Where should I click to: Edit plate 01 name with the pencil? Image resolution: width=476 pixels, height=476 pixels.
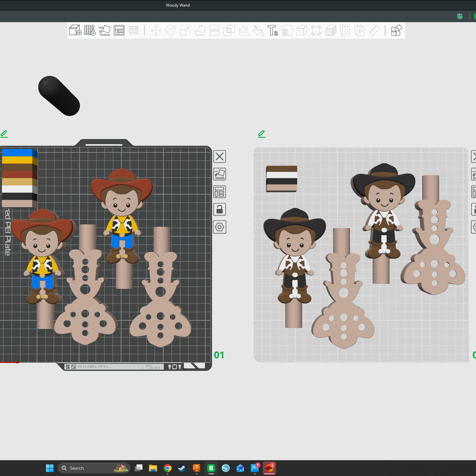coord(4,134)
